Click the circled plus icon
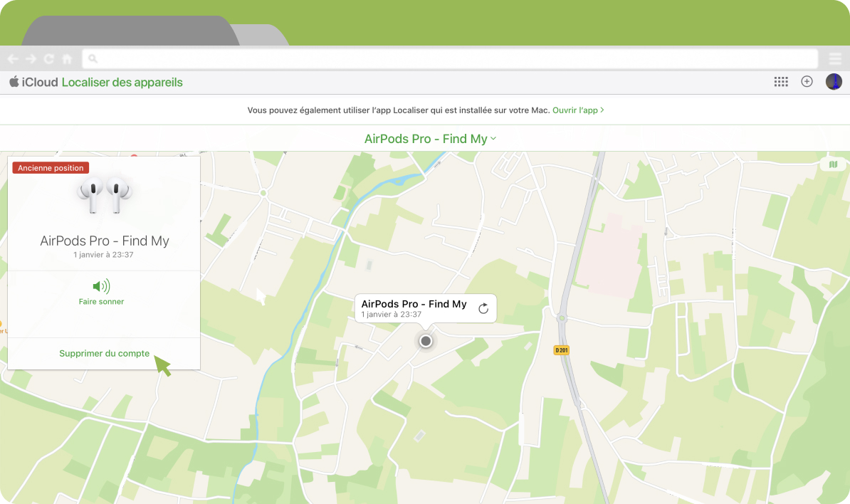The width and height of the screenshot is (850, 504). (807, 81)
